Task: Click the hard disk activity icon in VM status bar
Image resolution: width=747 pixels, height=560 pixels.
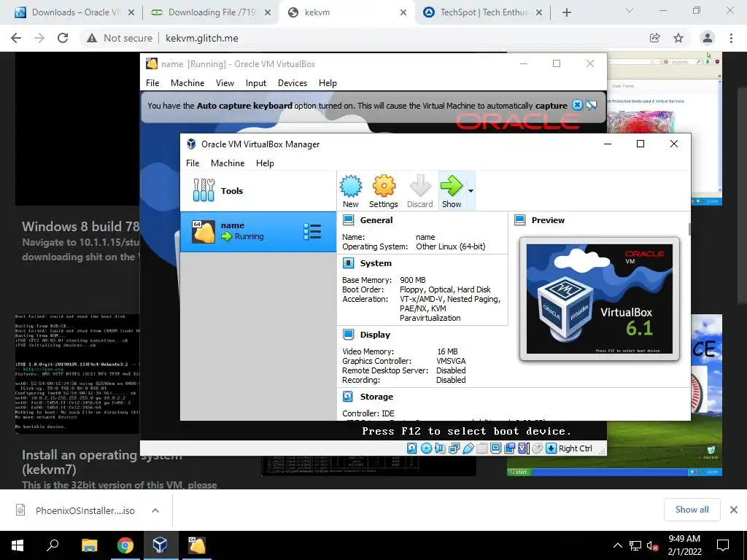Action: pos(412,448)
